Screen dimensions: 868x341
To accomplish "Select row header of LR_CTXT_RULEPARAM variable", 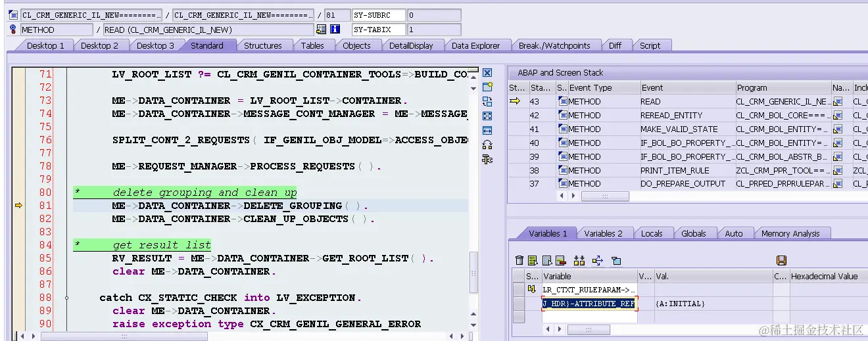I will click(x=518, y=289).
